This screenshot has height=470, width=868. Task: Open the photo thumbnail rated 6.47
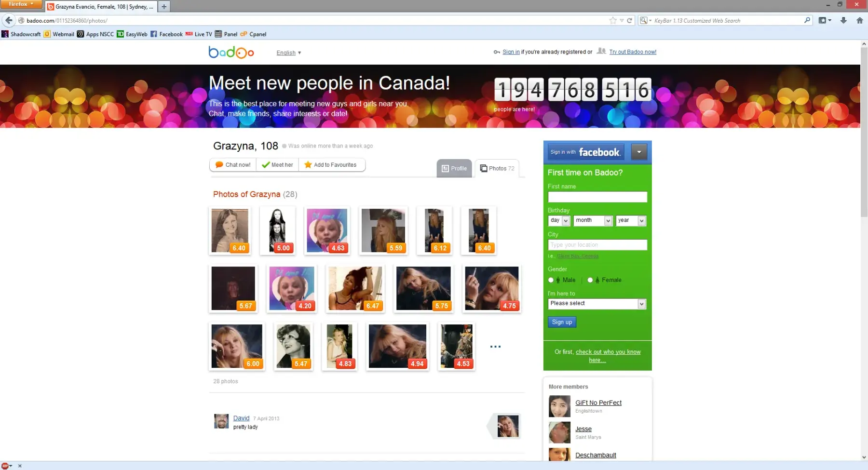click(355, 288)
